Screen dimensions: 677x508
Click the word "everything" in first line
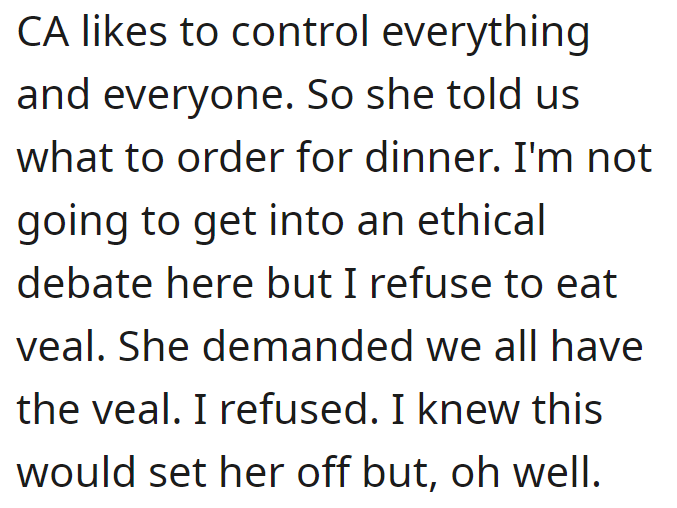[x=486, y=35]
